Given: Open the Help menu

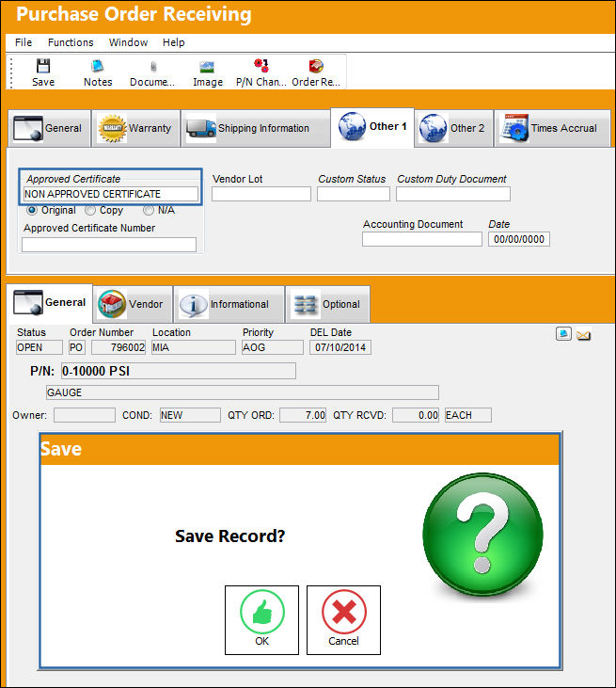Looking at the screenshot, I should tap(173, 42).
